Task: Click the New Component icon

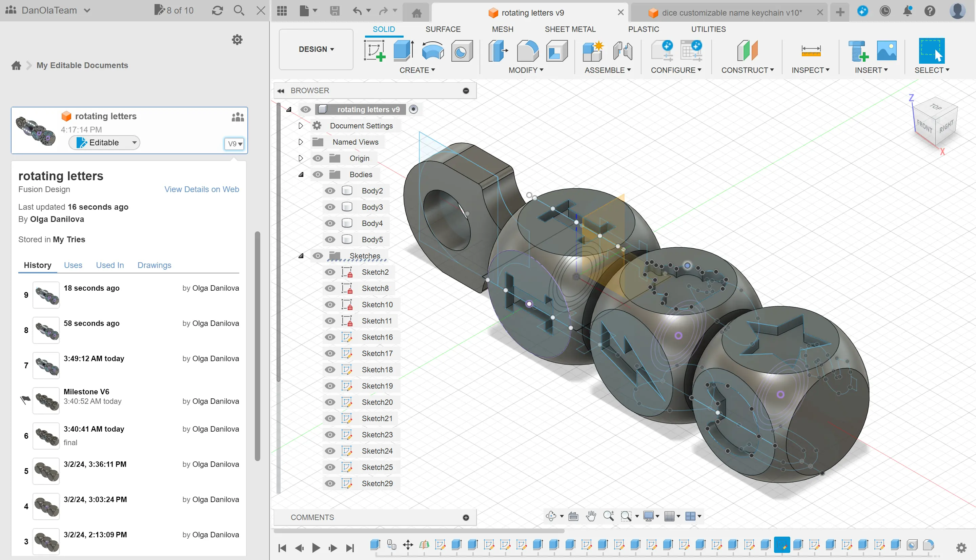Action: tap(593, 51)
